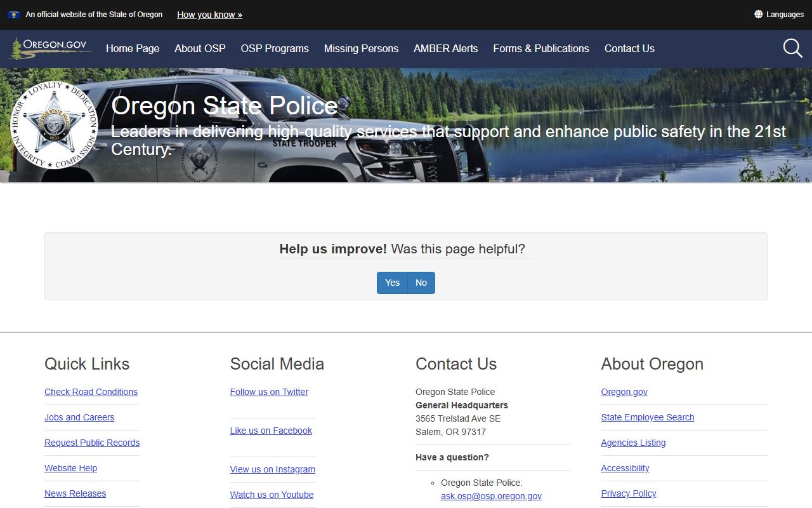Image resolution: width=812 pixels, height=508 pixels.
Task: Click the Oregon flag icon in top bar
Action: (x=14, y=15)
